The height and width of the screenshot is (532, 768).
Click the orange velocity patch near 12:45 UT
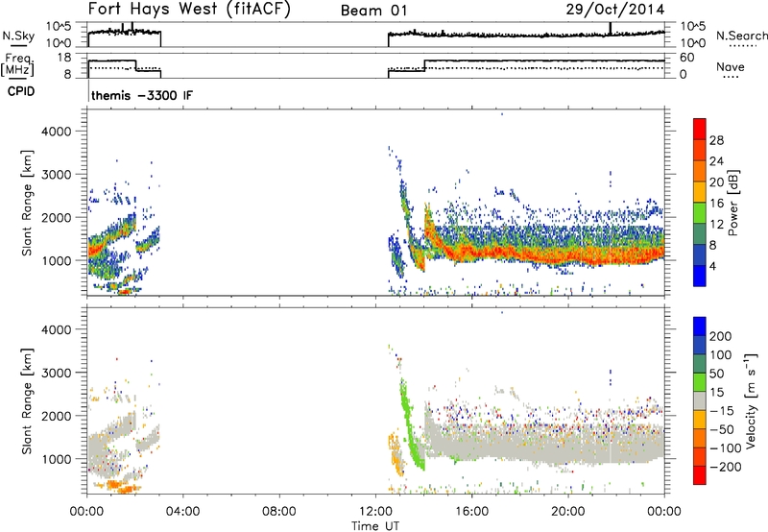[x=396, y=455]
